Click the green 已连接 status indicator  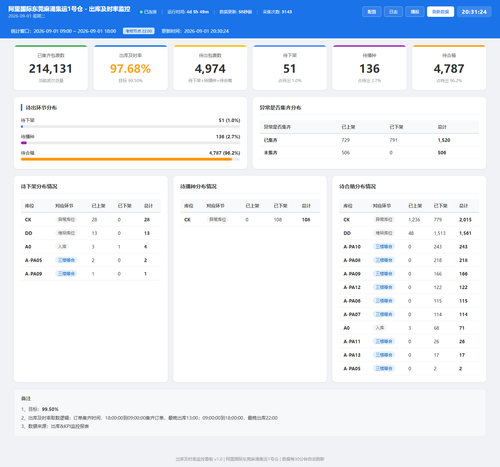(x=148, y=12)
